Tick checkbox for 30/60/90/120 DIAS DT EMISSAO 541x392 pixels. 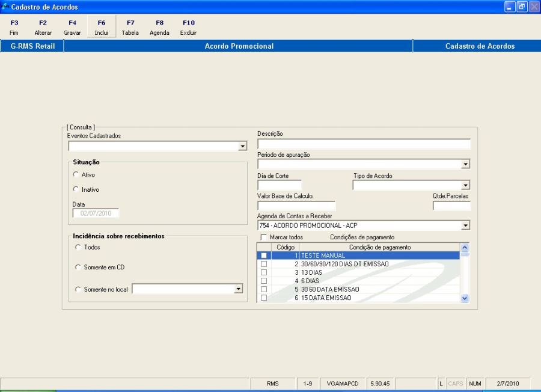[x=264, y=264]
